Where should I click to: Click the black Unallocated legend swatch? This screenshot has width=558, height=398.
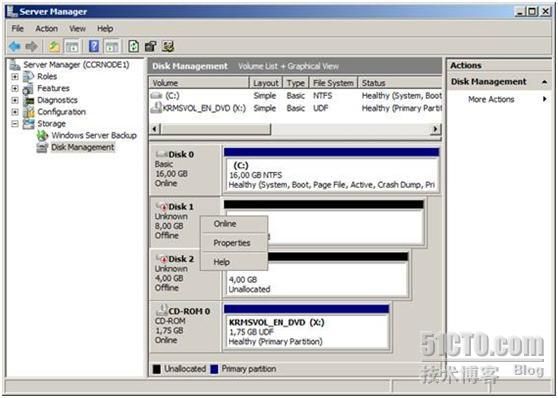pyautogui.click(x=157, y=369)
